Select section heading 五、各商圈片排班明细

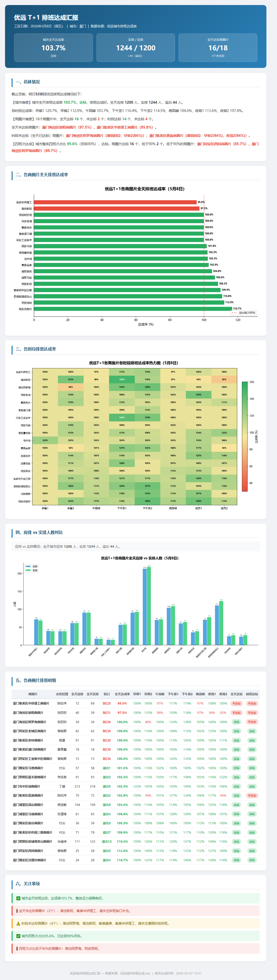pyautogui.click(x=36, y=680)
